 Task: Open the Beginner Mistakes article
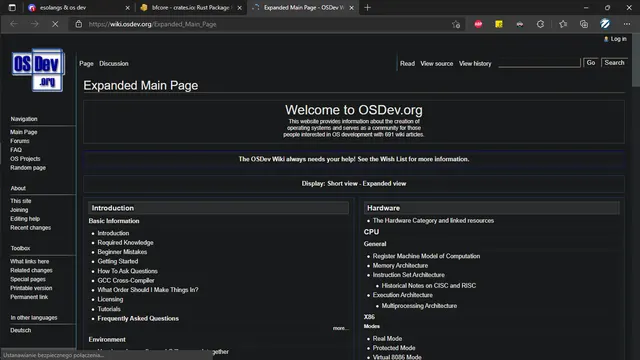pos(122,252)
